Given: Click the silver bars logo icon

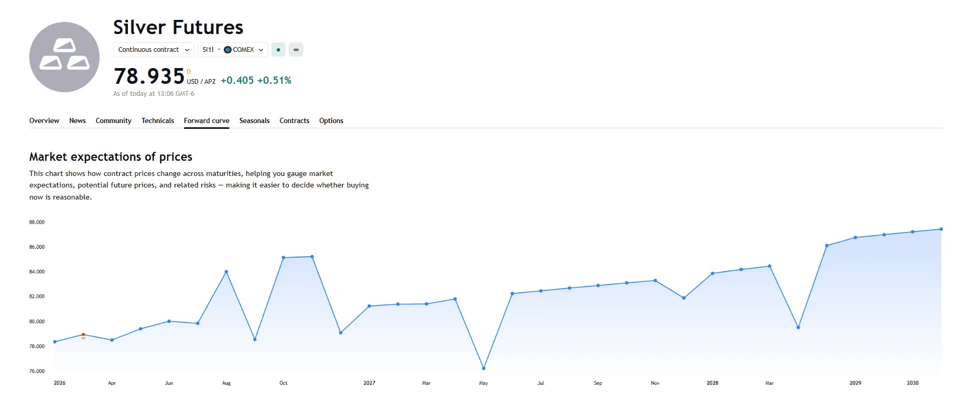Looking at the screenshot, I should pos(64,57).
